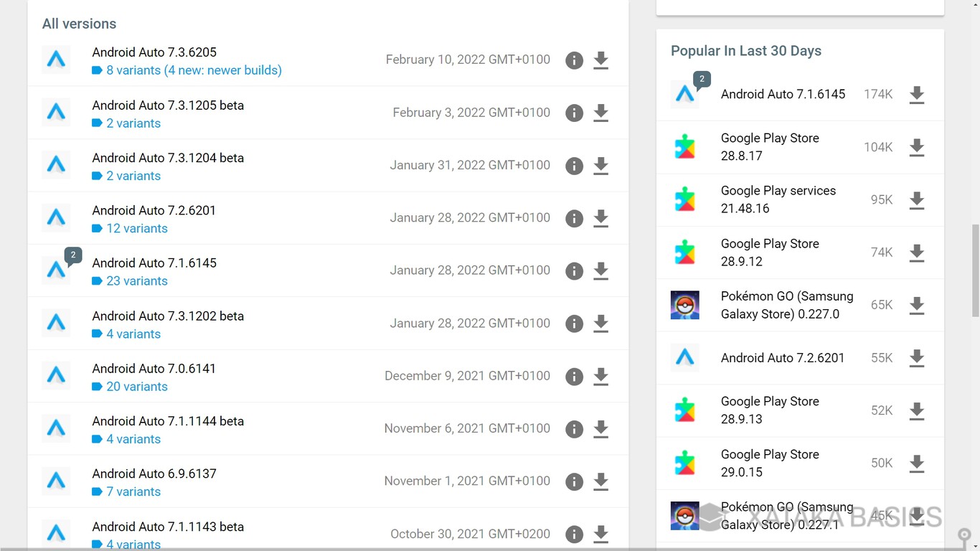
Task: Click Android Auto 7.3.1202 beta app icon
Action: point(56,324)
